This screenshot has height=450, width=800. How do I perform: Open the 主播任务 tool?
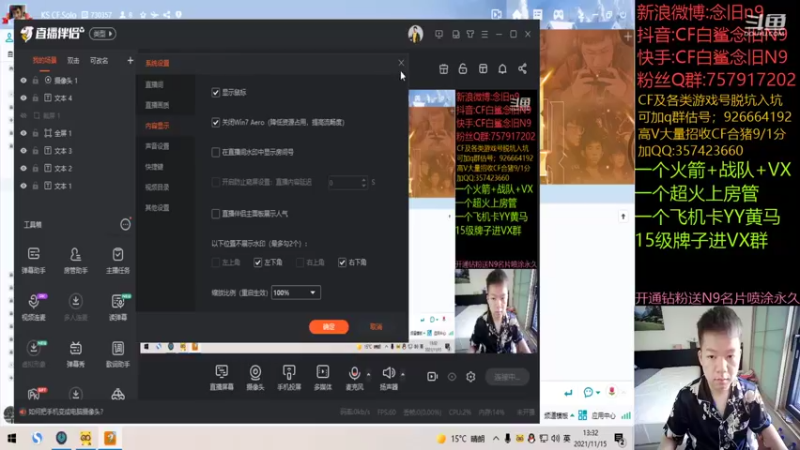[118, 259]
